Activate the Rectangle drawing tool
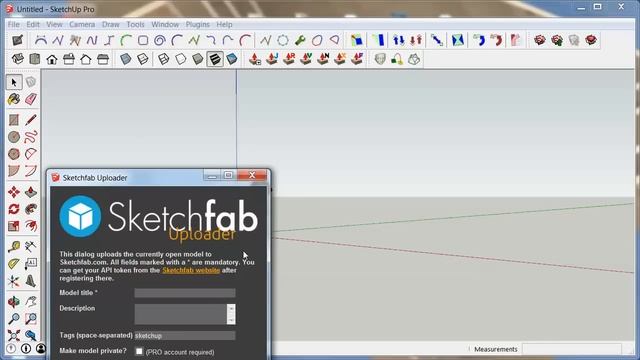The image size is (640, 360). [14, 120]
